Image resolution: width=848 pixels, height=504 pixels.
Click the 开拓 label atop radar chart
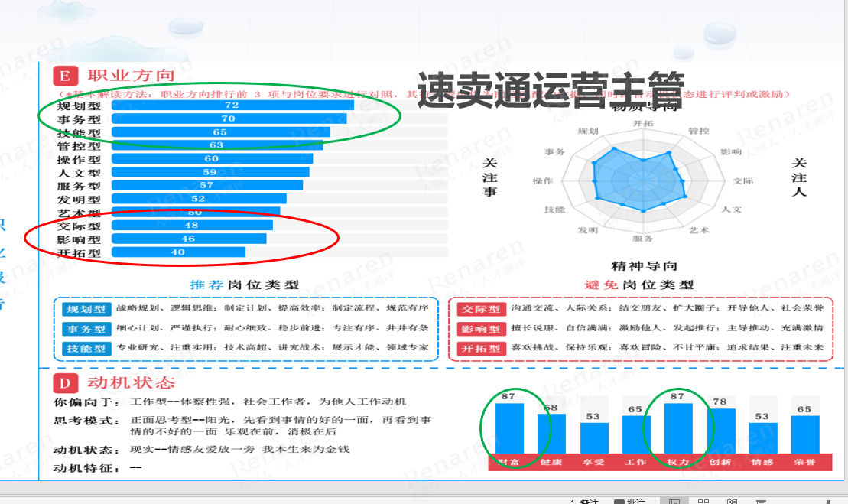click(643, 124)
